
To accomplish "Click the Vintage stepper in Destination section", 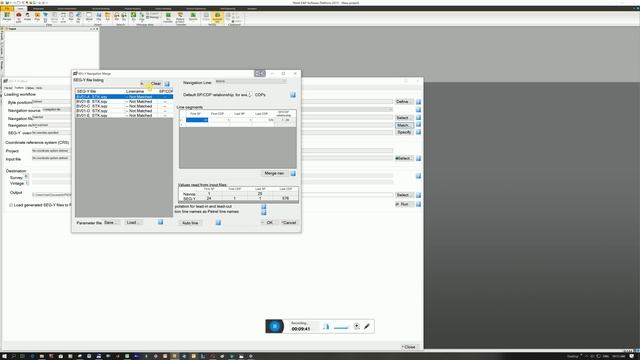I will point(26,183).
